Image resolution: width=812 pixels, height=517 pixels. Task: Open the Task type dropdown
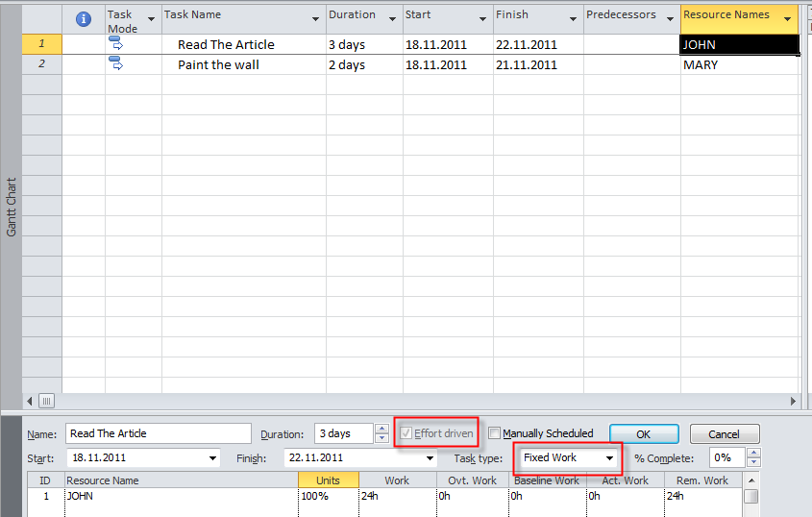pyautogui.click(x=609, y=458)
